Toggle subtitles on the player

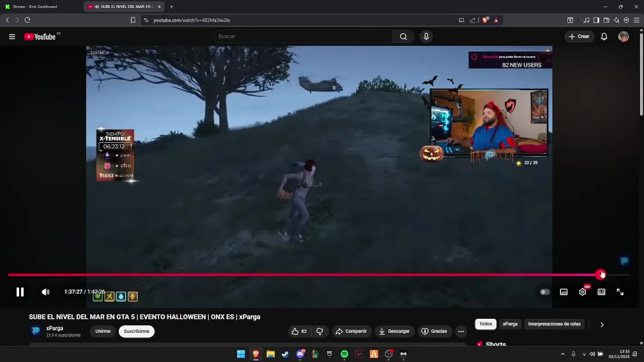(564, 292)
